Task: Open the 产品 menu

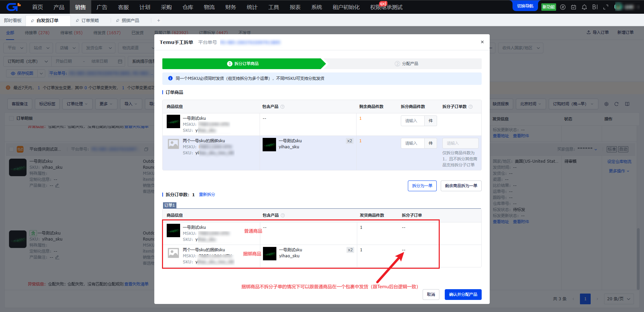Action: coord(59,7)
